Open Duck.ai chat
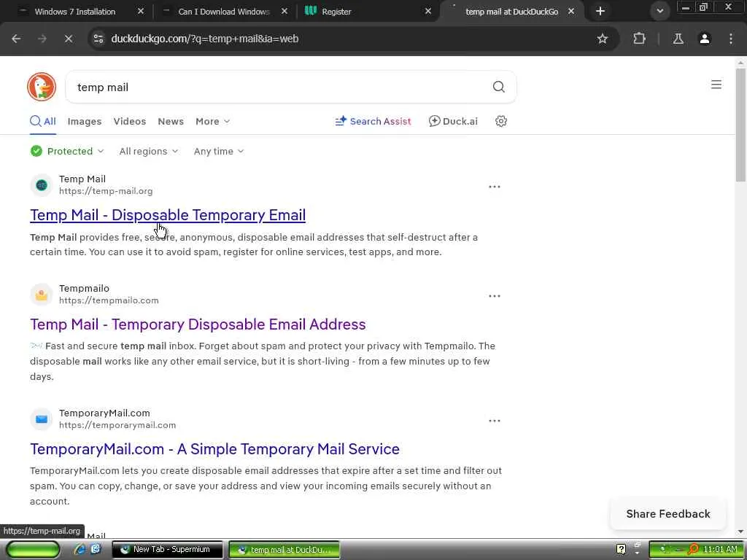Screen dimensions: 747x560 click(x=453, y=121)
